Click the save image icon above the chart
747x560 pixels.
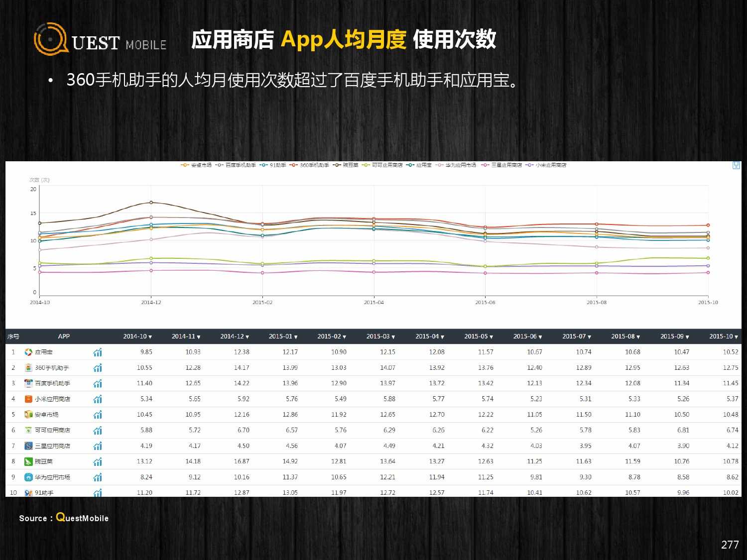click(x=736, y=165)
